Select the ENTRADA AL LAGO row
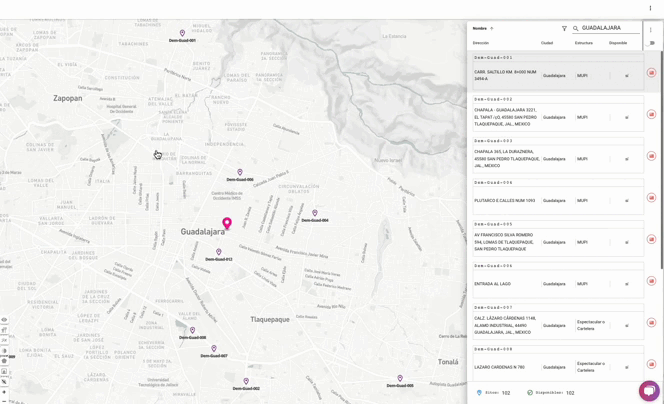The width and height of the screenshot is (664, 404). (x=558, y=284)
